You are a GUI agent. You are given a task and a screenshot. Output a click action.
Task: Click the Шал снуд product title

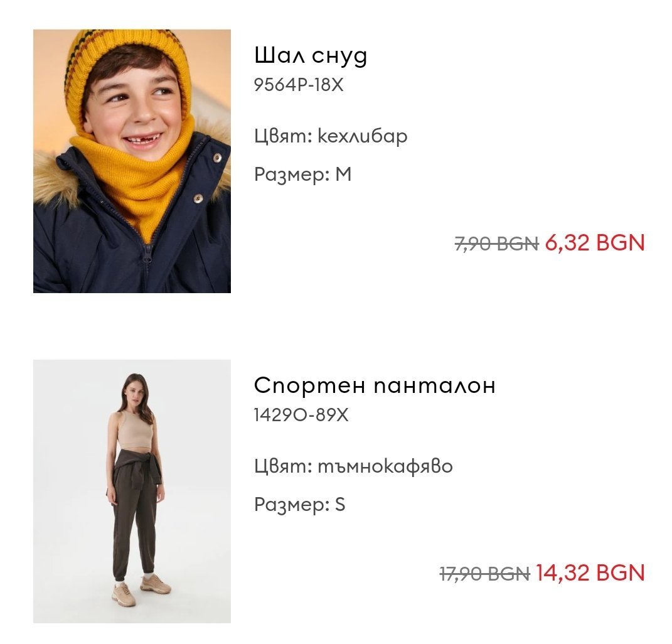(311, 56)
